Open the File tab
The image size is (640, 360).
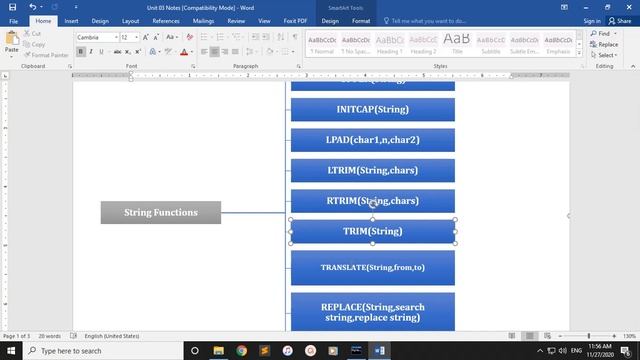pos(13,21)
